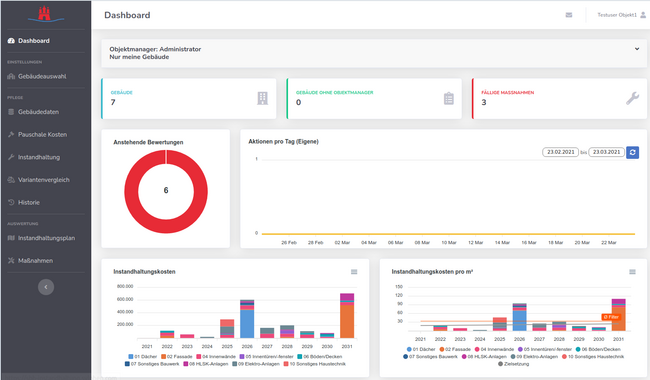Click the 2026 blue bar in Instandhaltungskosten chart
The height and width of the screenshot is (380, 650).
[247, 323]
